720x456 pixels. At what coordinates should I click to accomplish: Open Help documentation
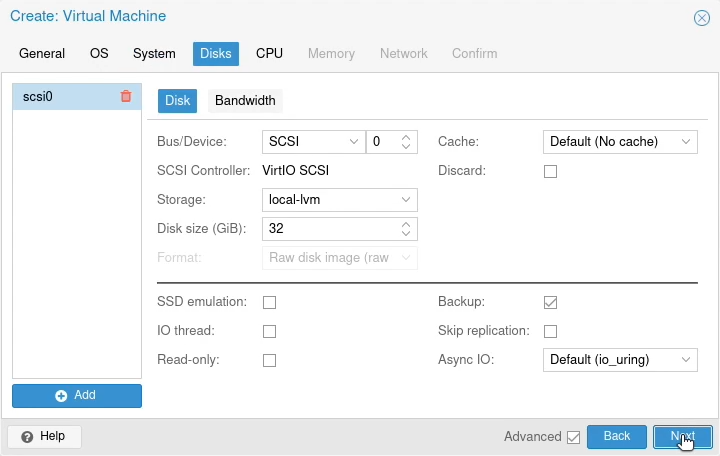pos(44,437)
